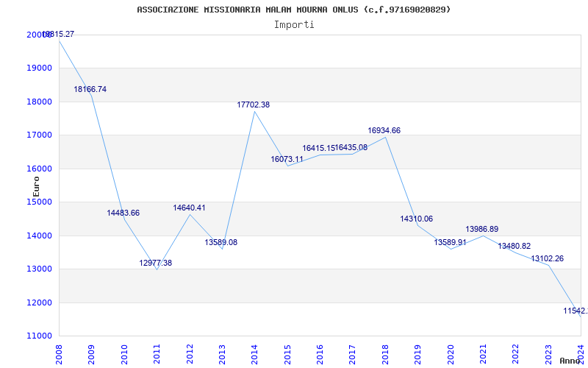
Task: Click x-axis year 2016
Action: tap(320, 355)
